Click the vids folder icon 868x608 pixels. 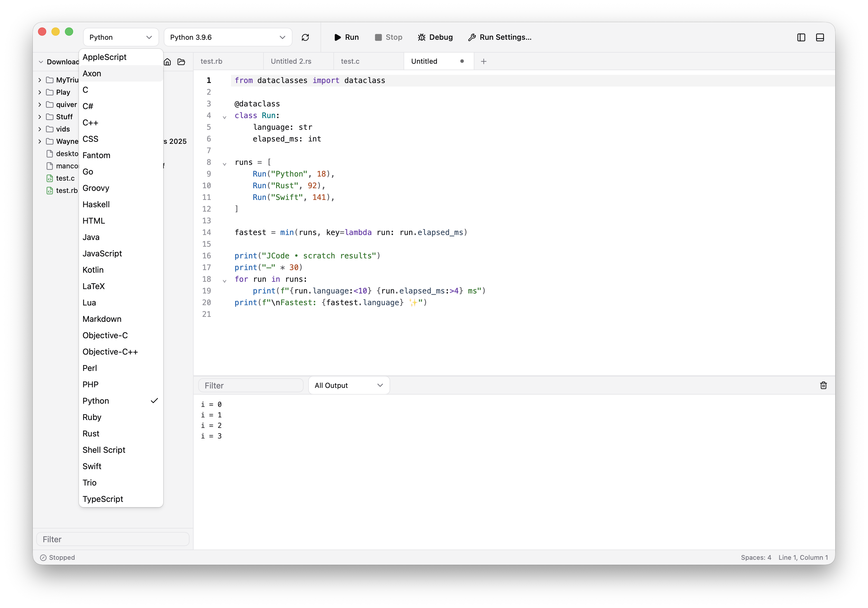49,129
